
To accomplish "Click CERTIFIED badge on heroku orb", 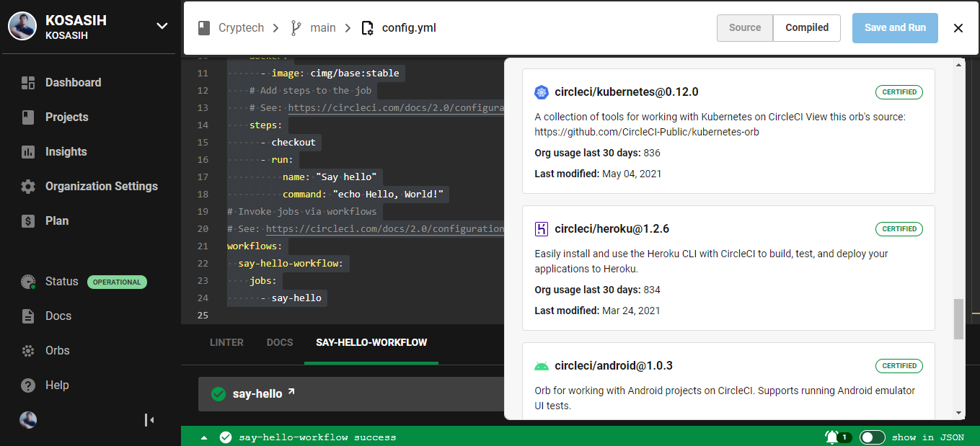I will 899,229.
